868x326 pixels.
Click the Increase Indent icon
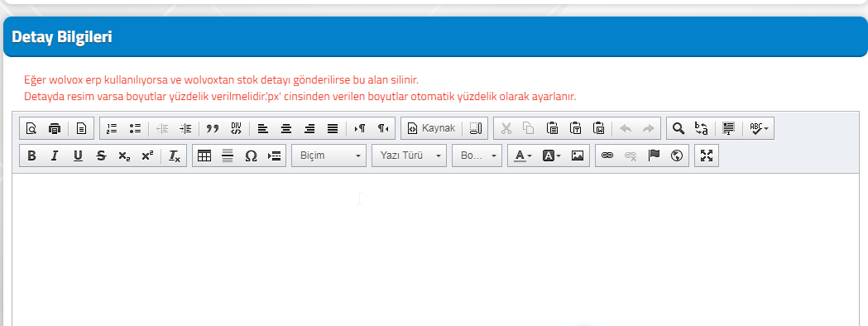[x=185, y=128]
